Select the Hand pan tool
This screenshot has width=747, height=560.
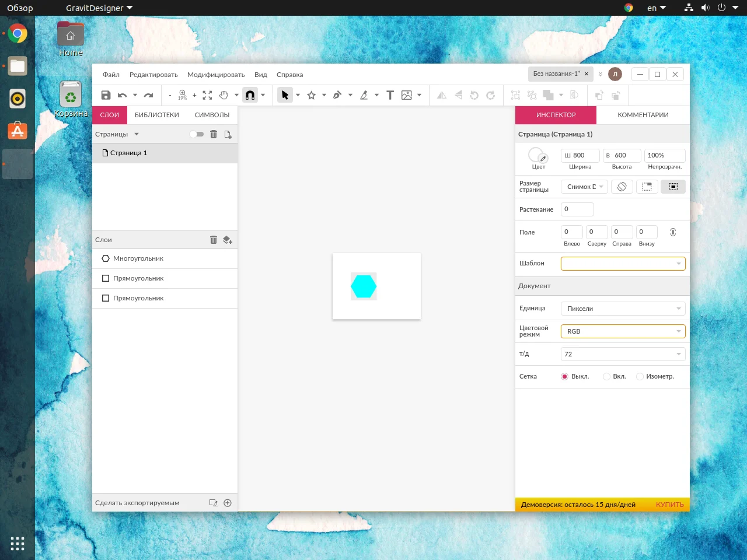tap(224, 95)
